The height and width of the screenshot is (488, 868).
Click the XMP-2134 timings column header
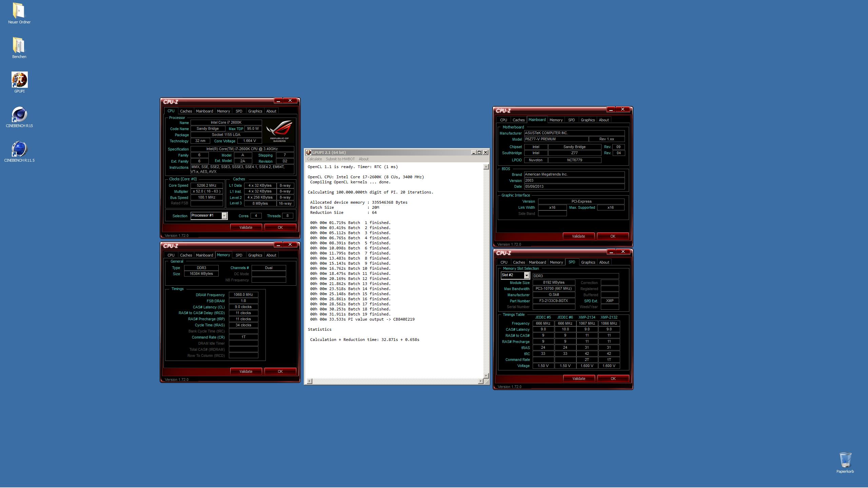click(587, 318)
